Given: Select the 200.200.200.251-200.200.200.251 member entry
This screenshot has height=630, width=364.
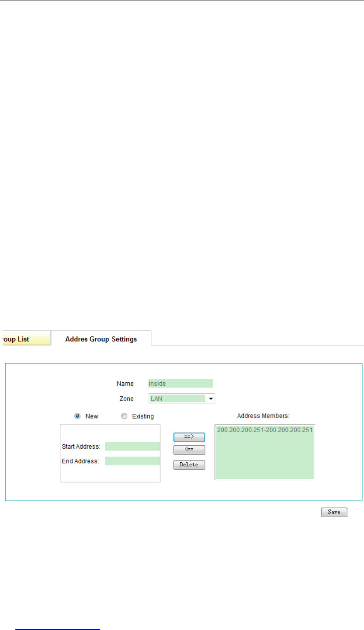Looking at the screenshot, I should [265, 430].
